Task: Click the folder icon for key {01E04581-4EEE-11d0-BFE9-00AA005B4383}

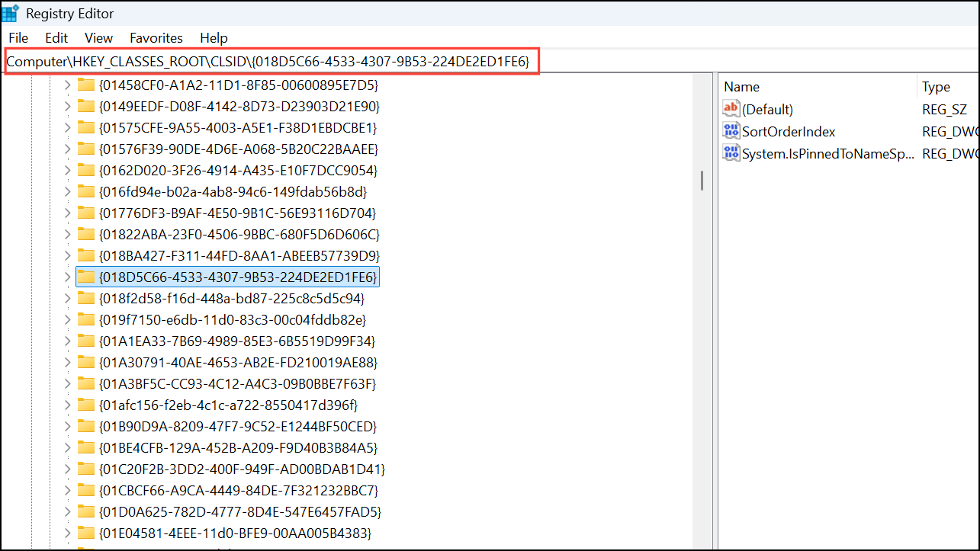Action: (x=88, y=533)
